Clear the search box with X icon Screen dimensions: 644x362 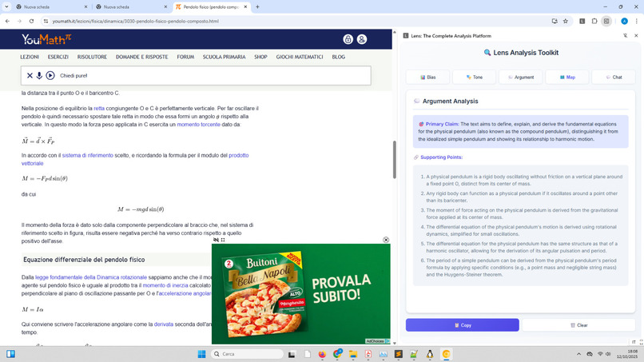point(30,76)
